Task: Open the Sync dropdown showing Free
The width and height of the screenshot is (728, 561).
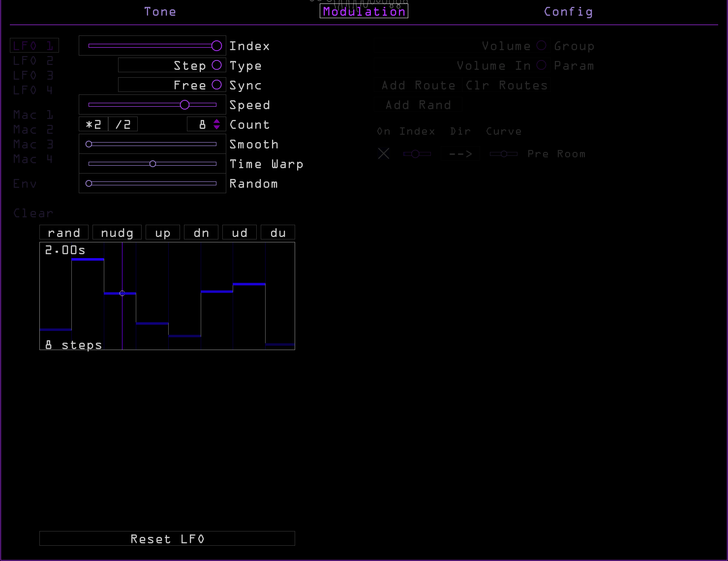Action: click(x=172, y=85)
